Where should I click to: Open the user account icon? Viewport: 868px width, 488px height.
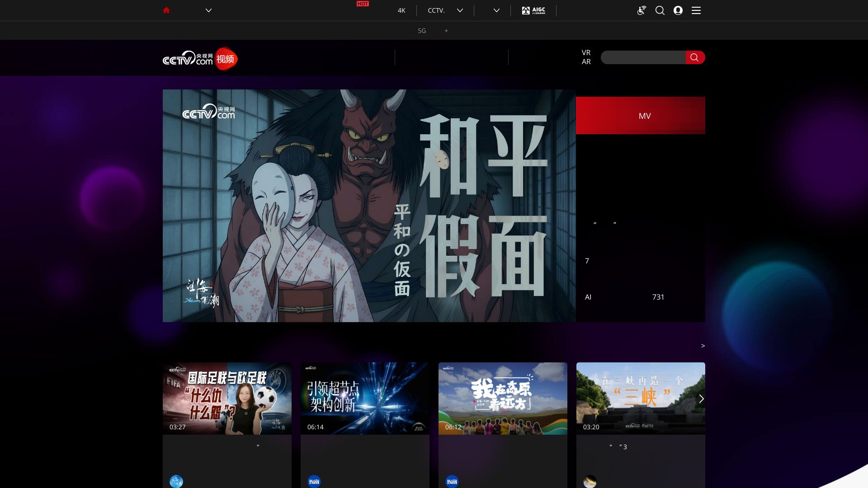(678, 10)
